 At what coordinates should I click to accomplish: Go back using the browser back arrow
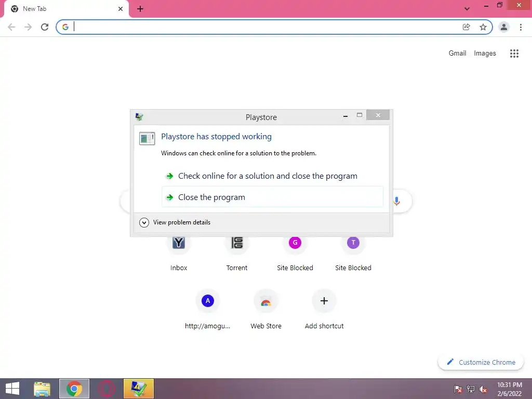11,27
